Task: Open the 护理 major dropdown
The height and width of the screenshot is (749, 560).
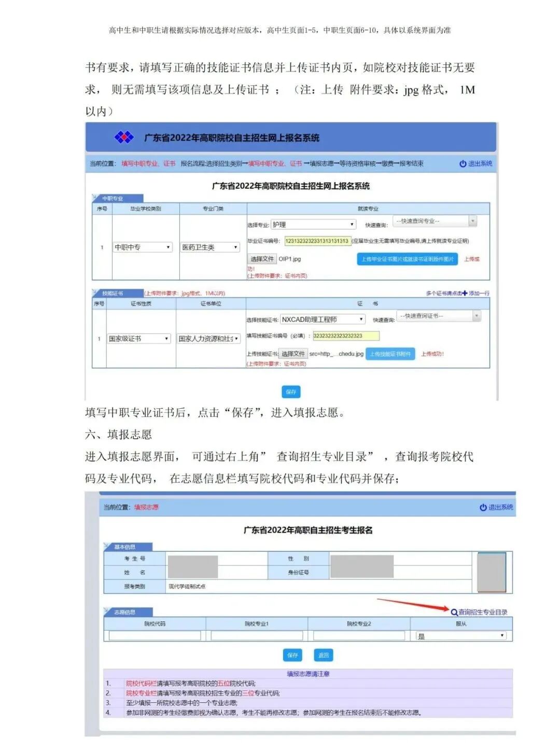Action: pos(314,225)
